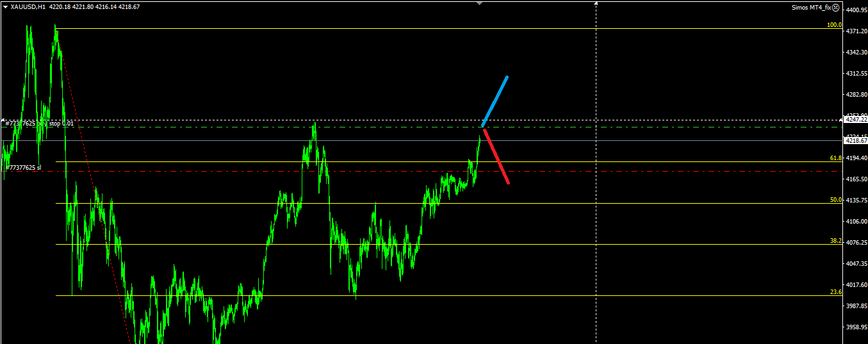Click the current price 4218.67 axis label

click(x=855, y=141)
